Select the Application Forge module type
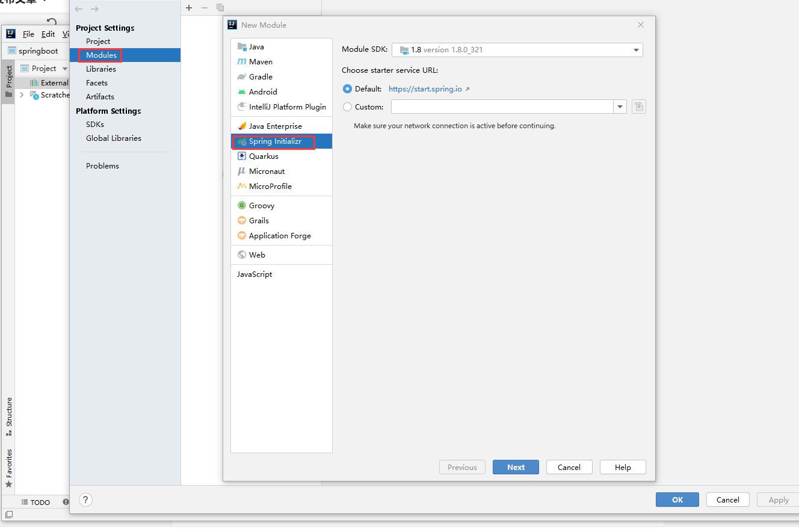Image resolution: width=799 pixels, height=532 pixels. point(281,236)
